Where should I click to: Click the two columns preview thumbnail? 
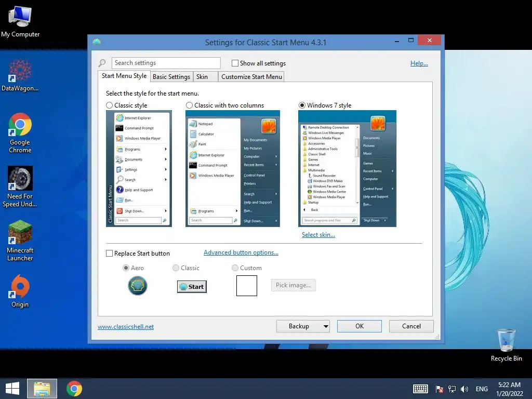233,169
